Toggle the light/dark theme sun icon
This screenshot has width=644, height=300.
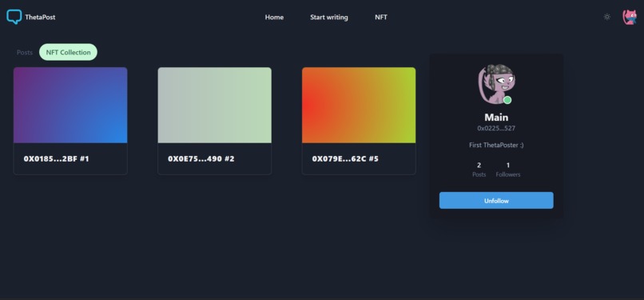(x=607, y=17)
